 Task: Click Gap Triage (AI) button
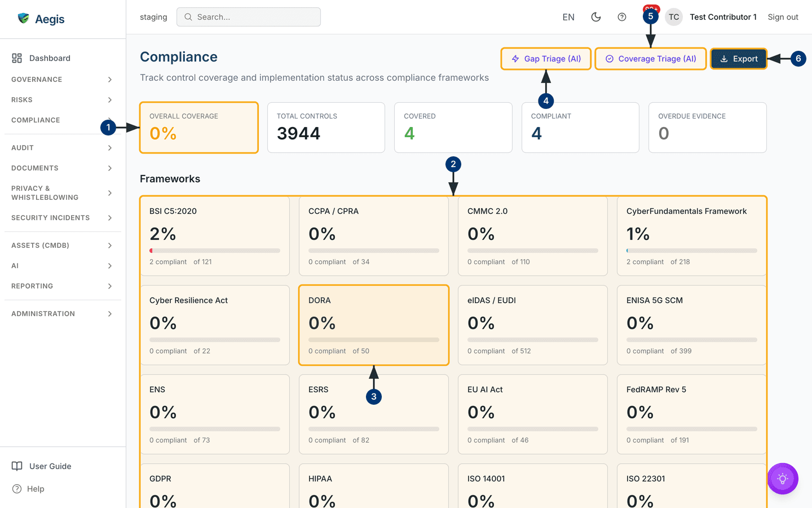[546, 59]
